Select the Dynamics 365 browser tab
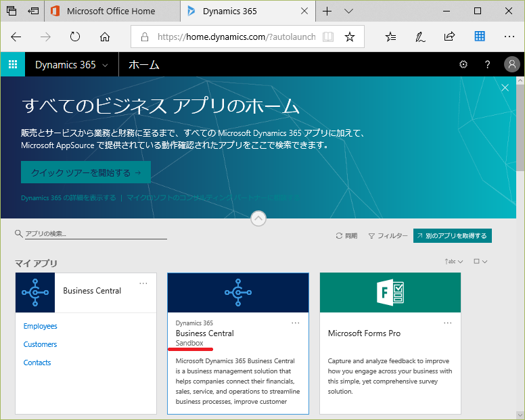This screenshot has width=525, height=420. tap(248, 11)
